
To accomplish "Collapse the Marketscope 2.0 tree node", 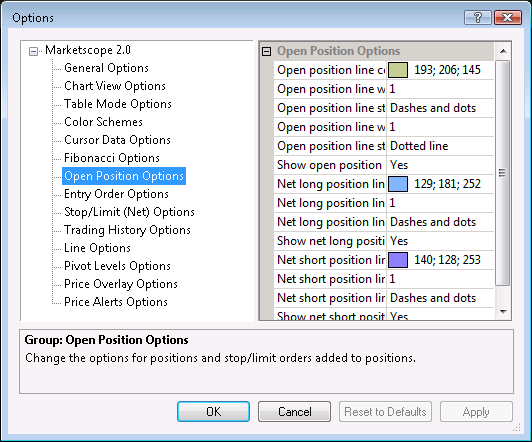I will click(33, 51).
